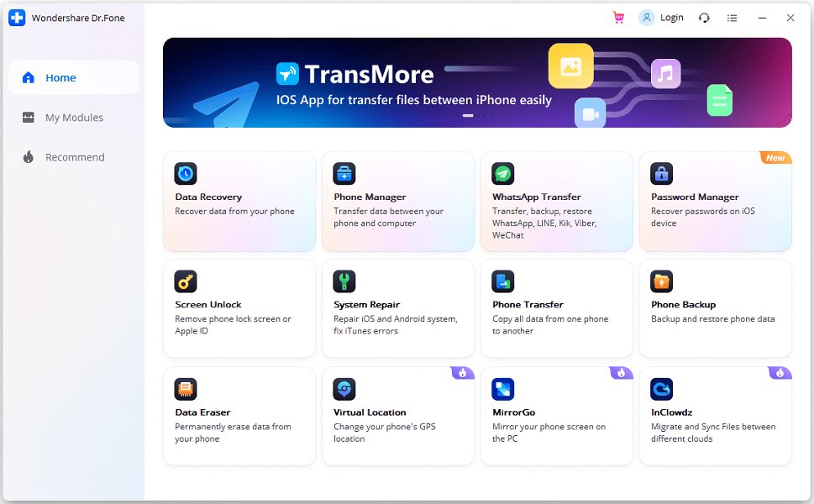Sign in via the Login link
The width and height of the screenshot is (814, 504).
(x=662, y=17)
